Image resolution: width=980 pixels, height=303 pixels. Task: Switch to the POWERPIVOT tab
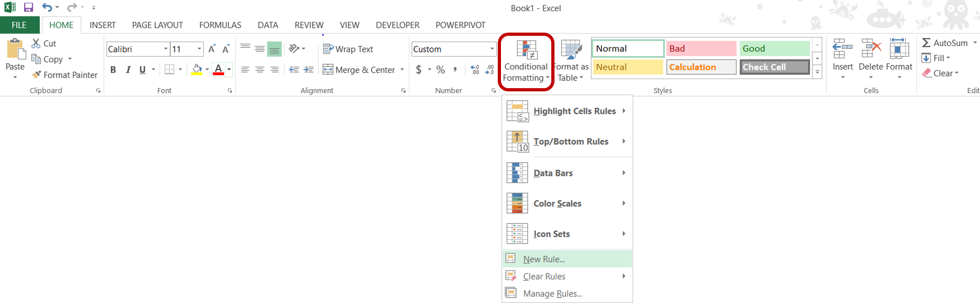click(460, 25)
